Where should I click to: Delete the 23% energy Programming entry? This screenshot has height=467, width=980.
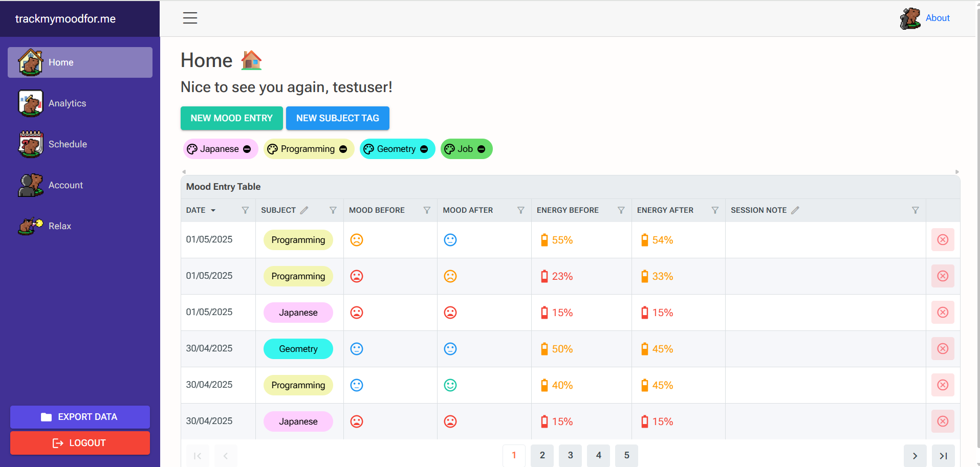pyautogui.click(x=943, y=276)
